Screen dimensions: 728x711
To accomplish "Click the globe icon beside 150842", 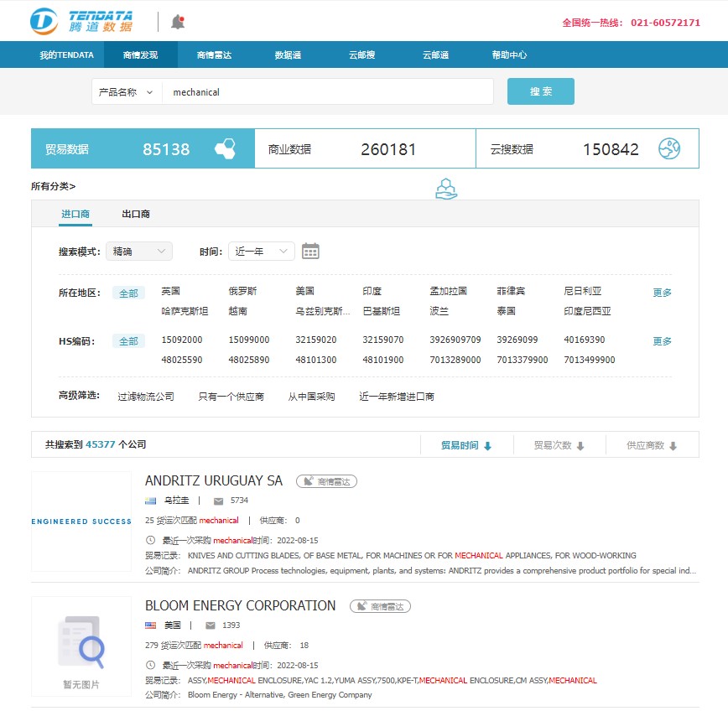I will (669, 149).
